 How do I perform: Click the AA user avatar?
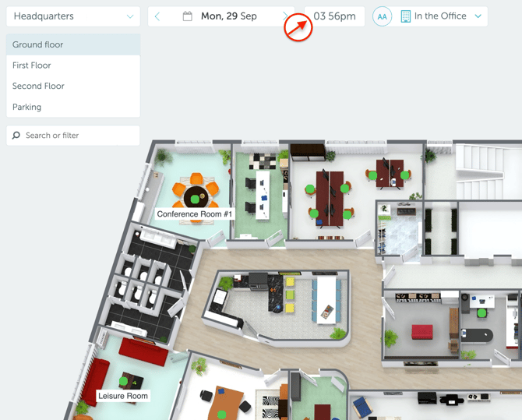point(382,16)
